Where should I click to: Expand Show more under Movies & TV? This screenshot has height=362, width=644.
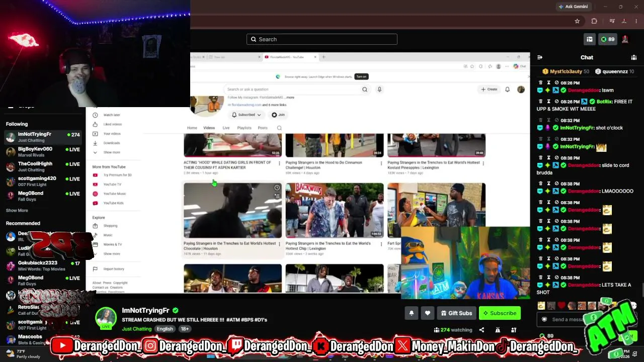coord(112,254)
